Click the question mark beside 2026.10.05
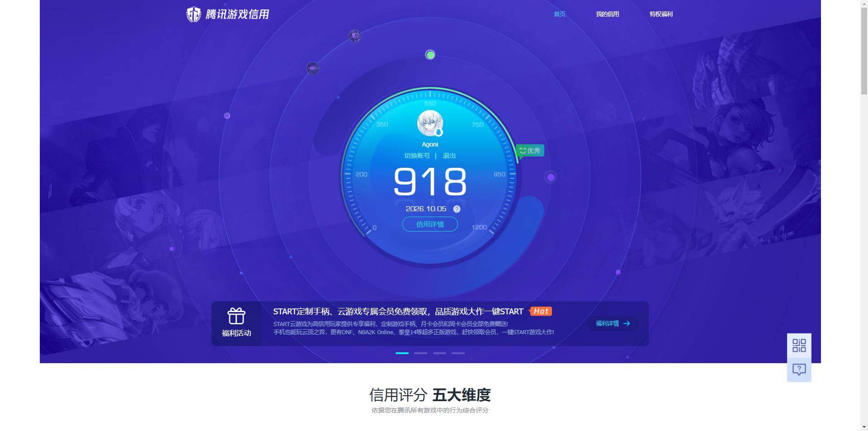The width and height of the screenshot is (868, 431). [x=457, y=209]
